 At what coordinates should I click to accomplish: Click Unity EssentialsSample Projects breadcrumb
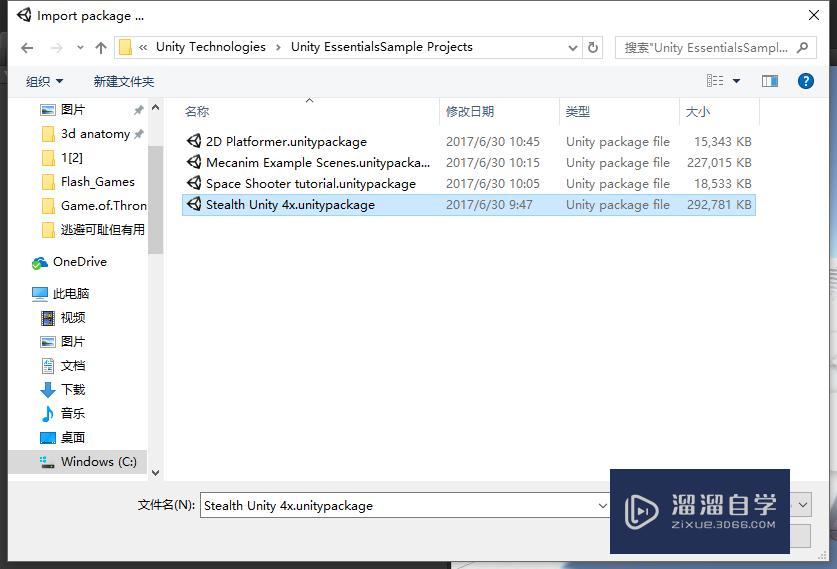click(x=382, y=47)
